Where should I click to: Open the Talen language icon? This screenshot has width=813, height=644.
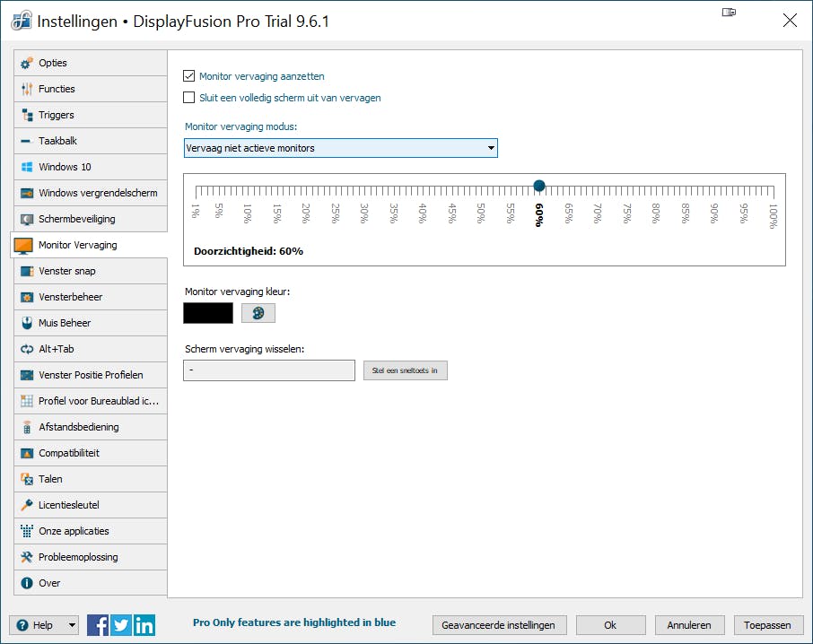click(26, 479)
